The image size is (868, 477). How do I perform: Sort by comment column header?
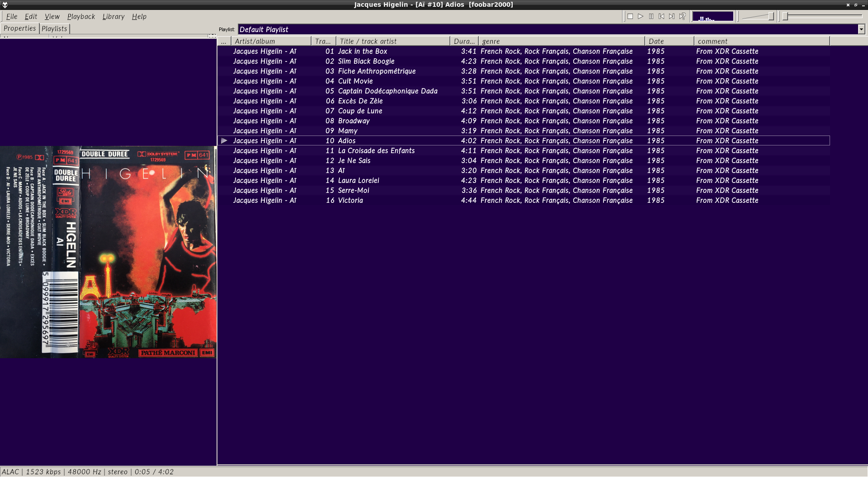coord(762,41)
